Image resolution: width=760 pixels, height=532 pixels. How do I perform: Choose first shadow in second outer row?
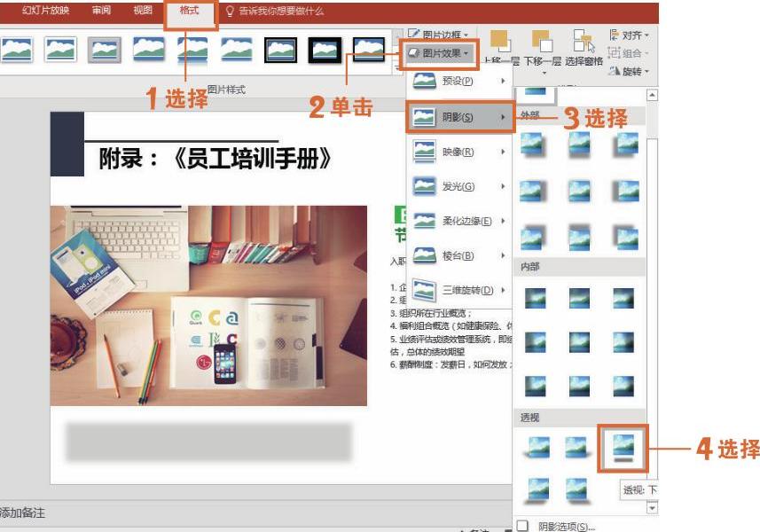[533, 191]
